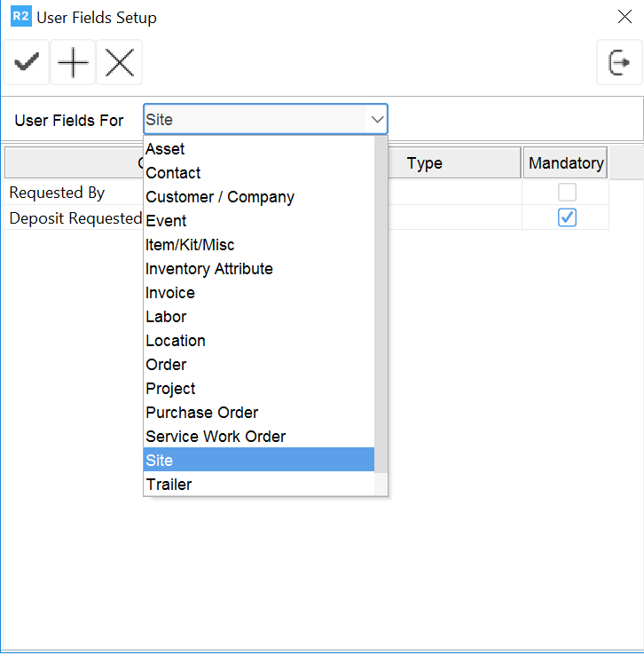Close the User Fields Setup window

[624, 17]
